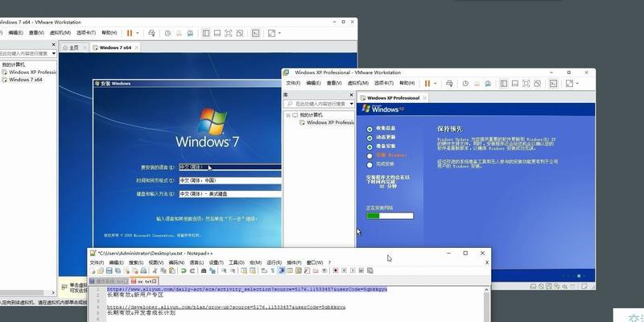Open 插件(P) menu in Notepad++

click(294, 262)
